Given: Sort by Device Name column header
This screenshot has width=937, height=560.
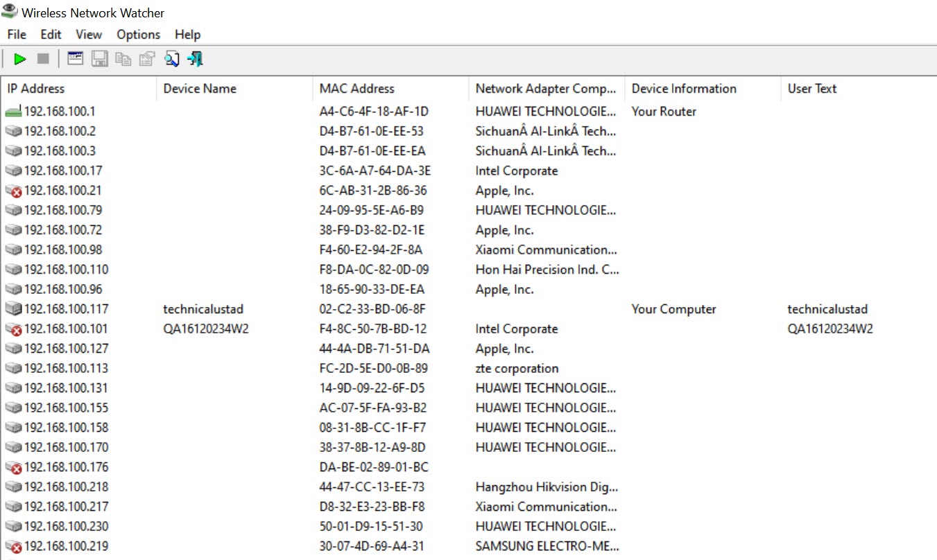Looking at the screenshot, I should (x=234, y=89).
